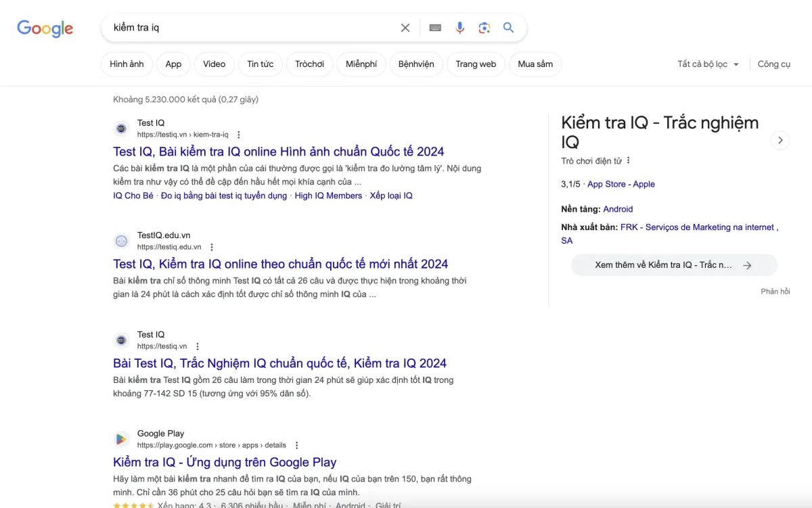Screen dimensions: 812x508
Task: Switch to the Mua sắm filter
Action: coord(535,64)
